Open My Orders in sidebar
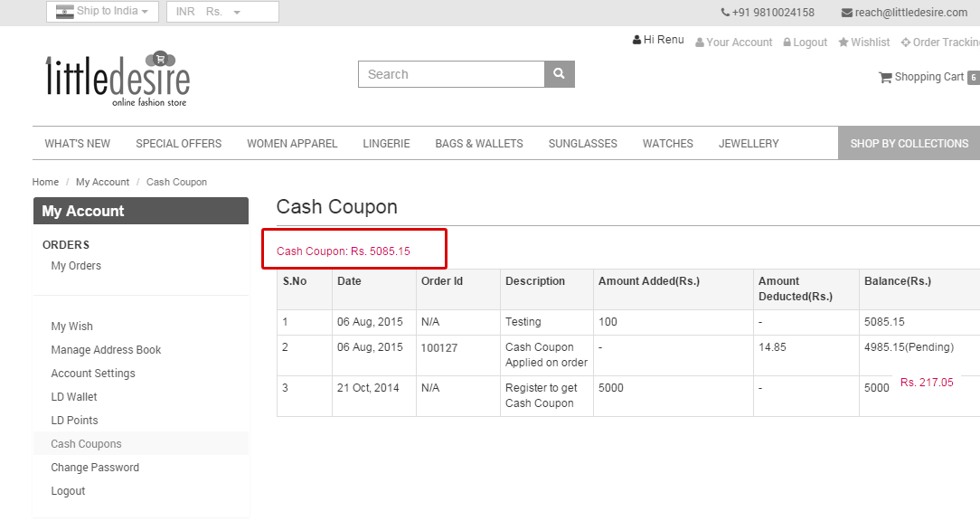The height and width of the screenshot is (521, 980). point(76,266)
